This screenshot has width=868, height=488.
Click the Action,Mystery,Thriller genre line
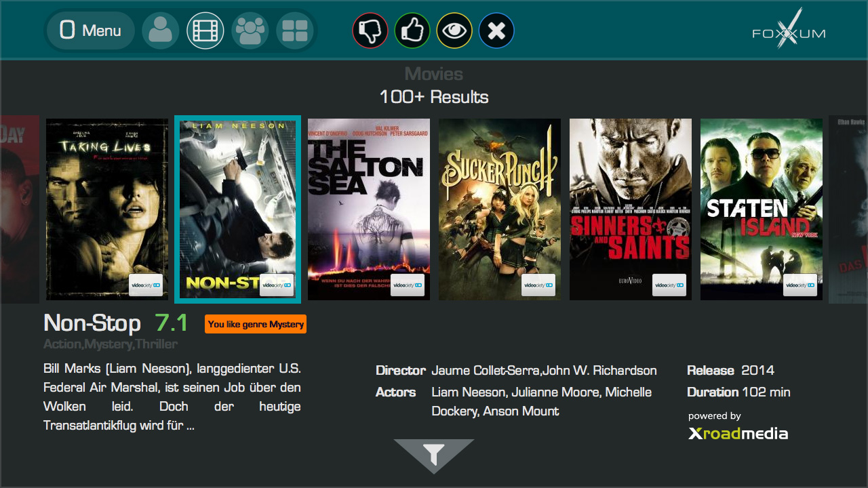[x=111, y=344]
